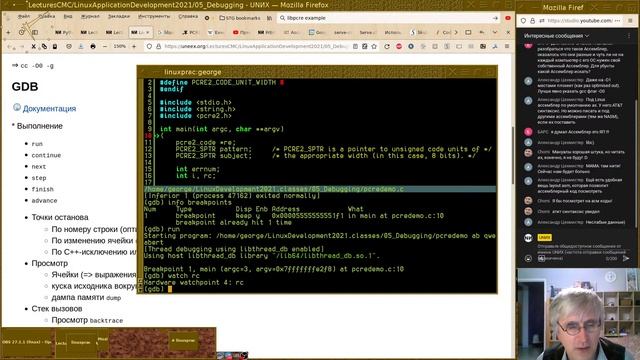Open the Документация link
The image size is (640, 360).
point(49,109)
